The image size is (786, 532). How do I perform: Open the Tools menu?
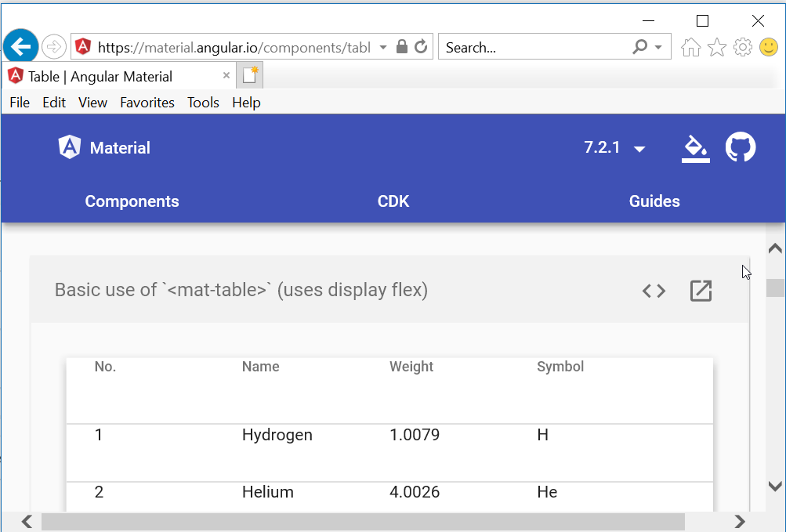point(203,103)
